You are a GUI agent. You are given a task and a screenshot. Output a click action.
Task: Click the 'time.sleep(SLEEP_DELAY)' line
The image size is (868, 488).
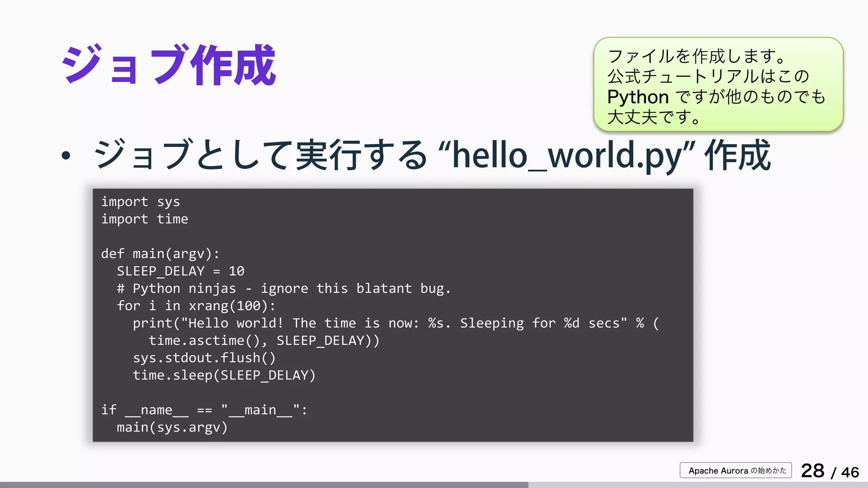click(x=224, y=375)
